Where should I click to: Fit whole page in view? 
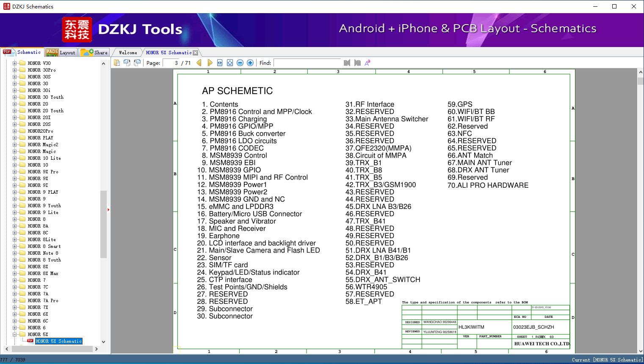230,63
